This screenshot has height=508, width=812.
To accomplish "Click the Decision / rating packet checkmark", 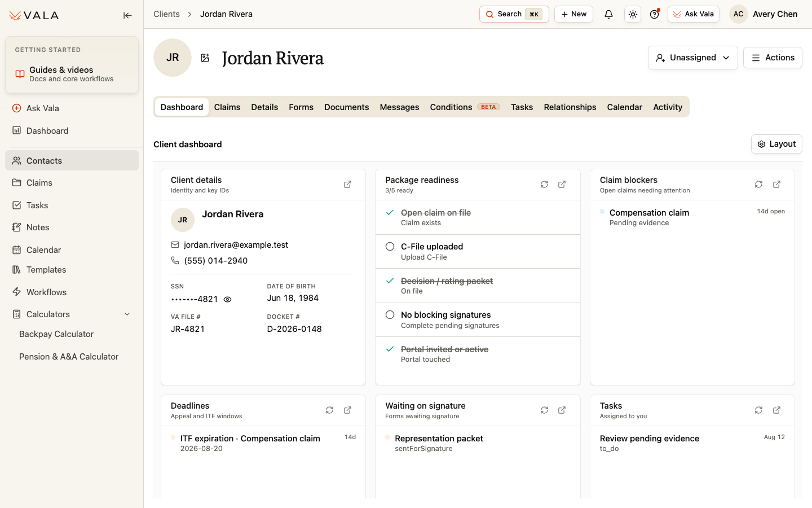I will pos(390,281).
